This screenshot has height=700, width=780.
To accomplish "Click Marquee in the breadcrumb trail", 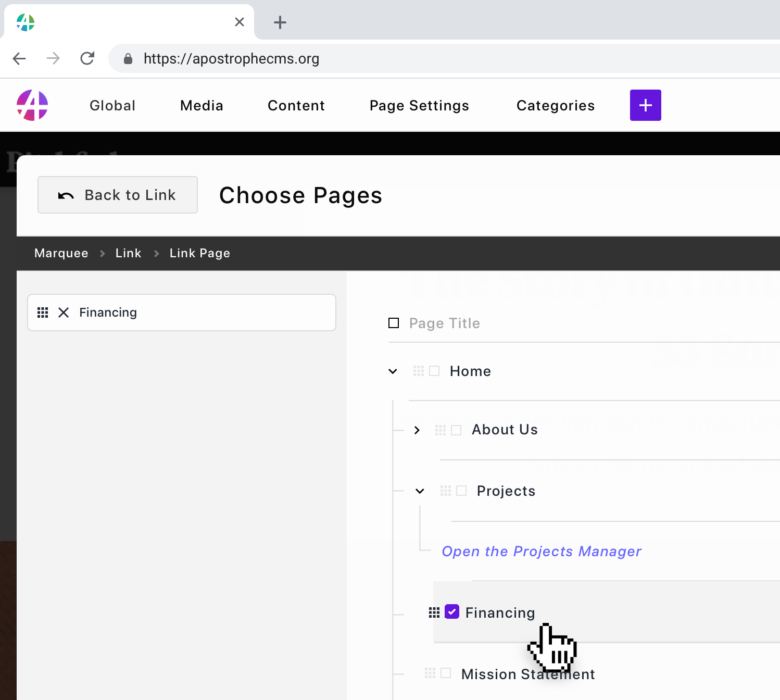I will coord(61,253).
